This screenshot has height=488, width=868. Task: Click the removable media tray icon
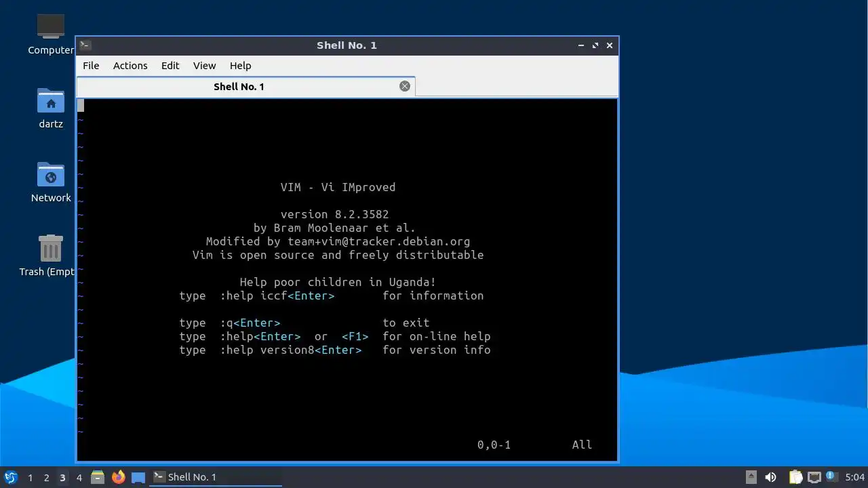[x=751, y=477]
